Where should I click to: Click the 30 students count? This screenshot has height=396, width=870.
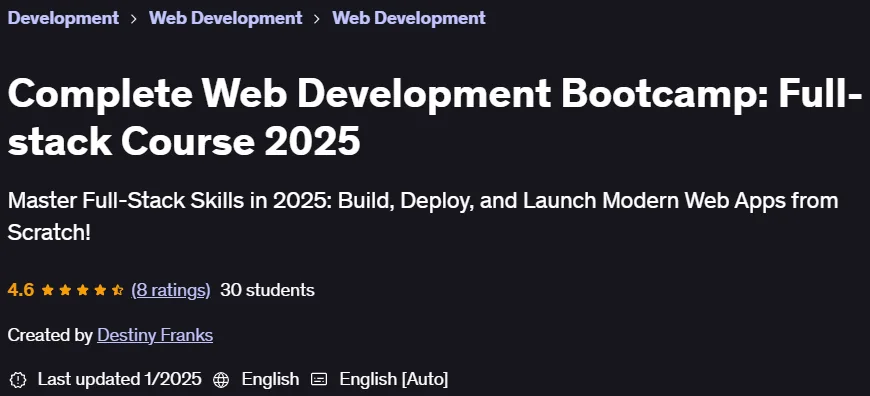pyautogui.click(x=267, y=290)
